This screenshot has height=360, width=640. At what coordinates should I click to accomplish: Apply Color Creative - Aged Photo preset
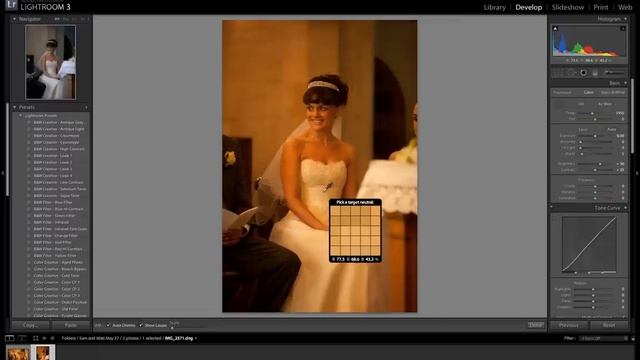58,262
